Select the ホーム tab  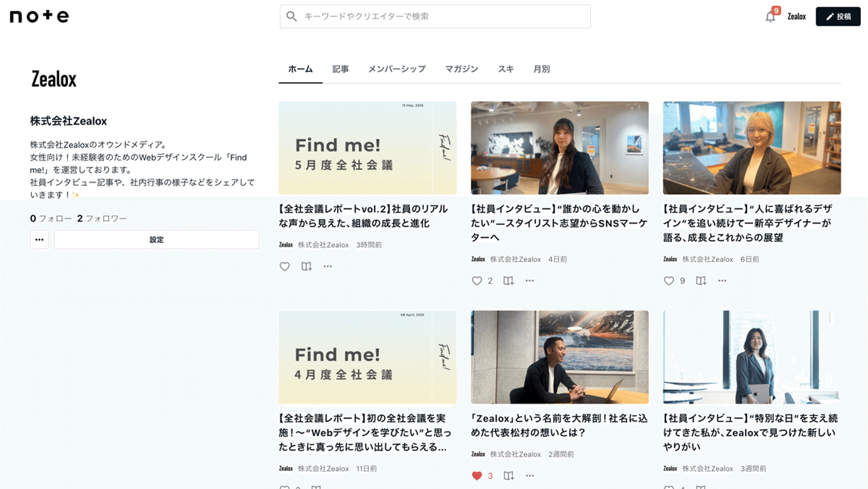[x=300, y=69]
